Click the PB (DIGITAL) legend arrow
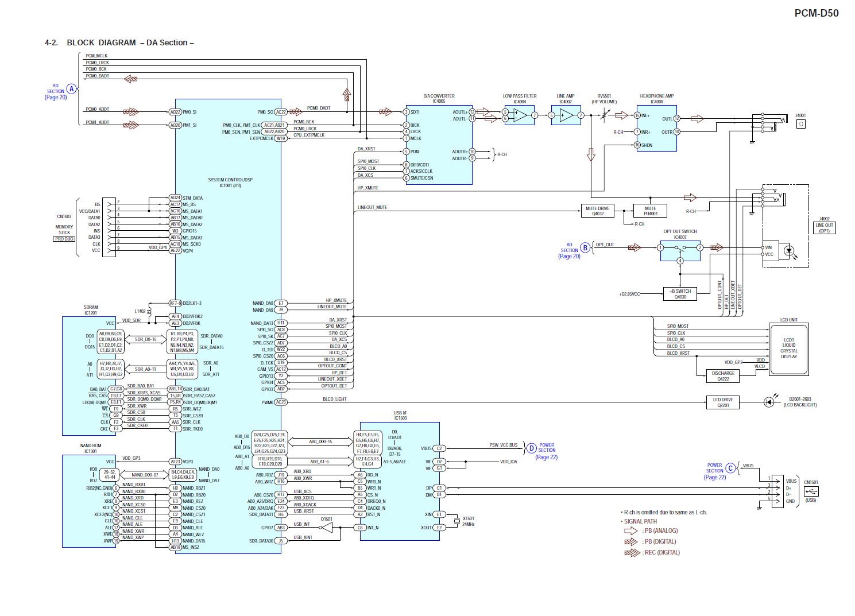The width and height of the screenshot is (855, 616). [631, 541]
